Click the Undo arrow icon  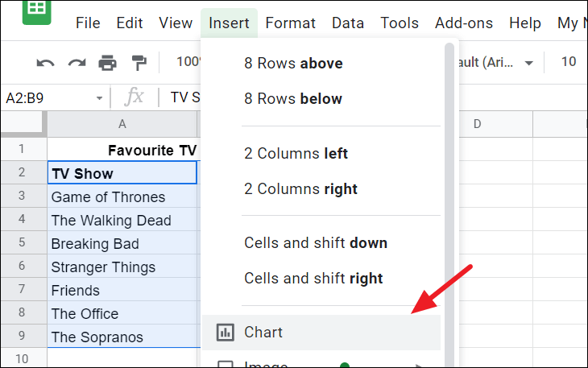[46, 62]
